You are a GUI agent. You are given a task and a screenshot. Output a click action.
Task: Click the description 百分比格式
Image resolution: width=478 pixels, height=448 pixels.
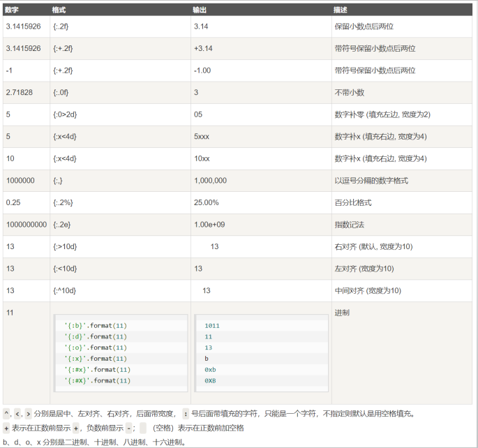click(x=353, y=202)
